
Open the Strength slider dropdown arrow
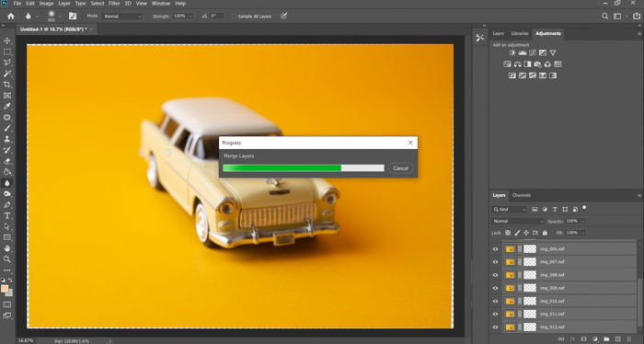(190, 17)
